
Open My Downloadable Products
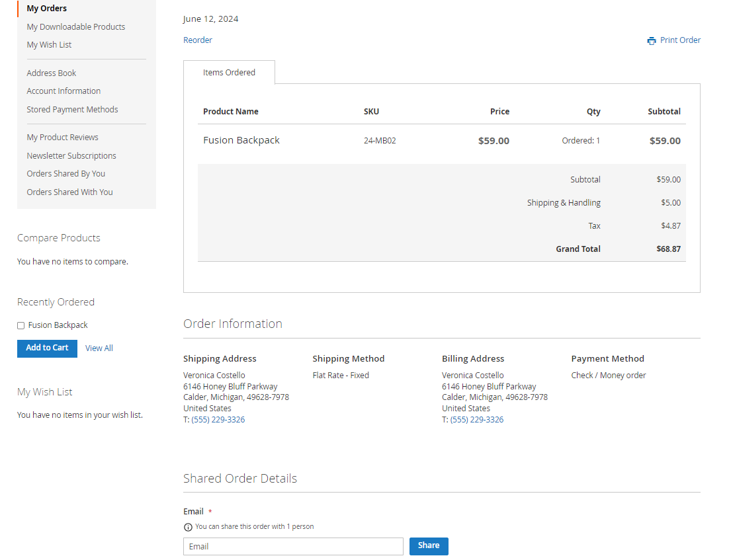coord(75,27)
